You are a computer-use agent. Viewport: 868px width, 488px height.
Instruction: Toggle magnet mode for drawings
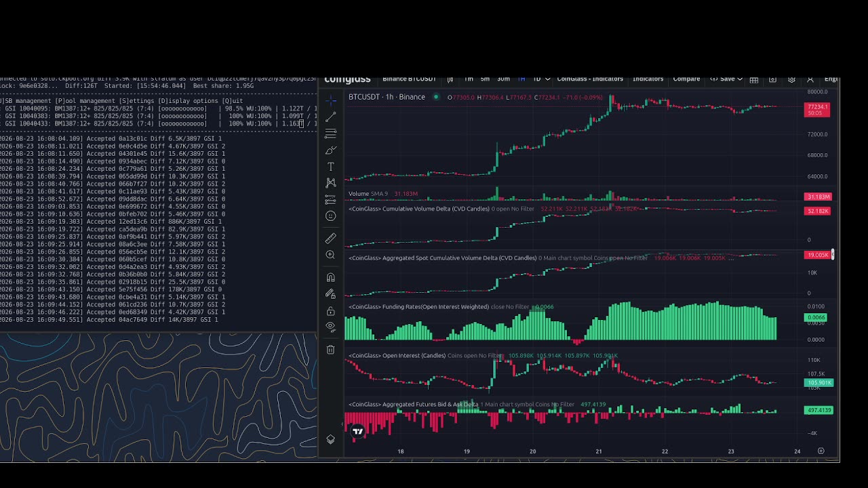330,277
